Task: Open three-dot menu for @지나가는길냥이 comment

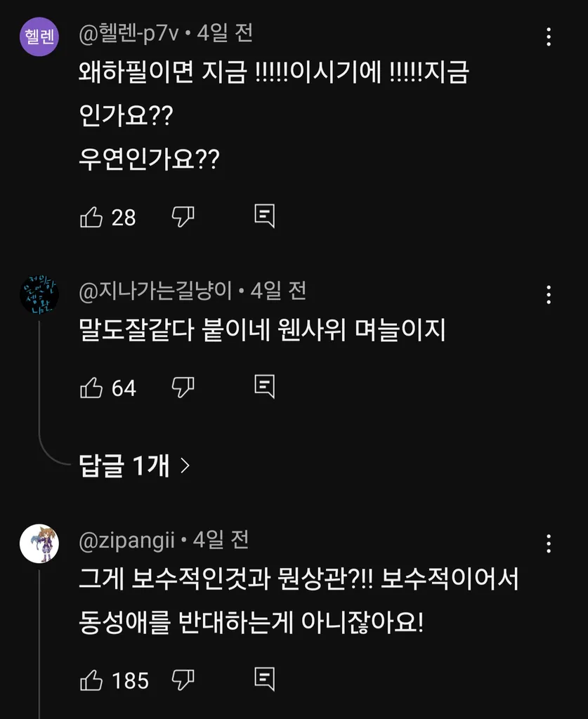Action: (x=549, y=295)
